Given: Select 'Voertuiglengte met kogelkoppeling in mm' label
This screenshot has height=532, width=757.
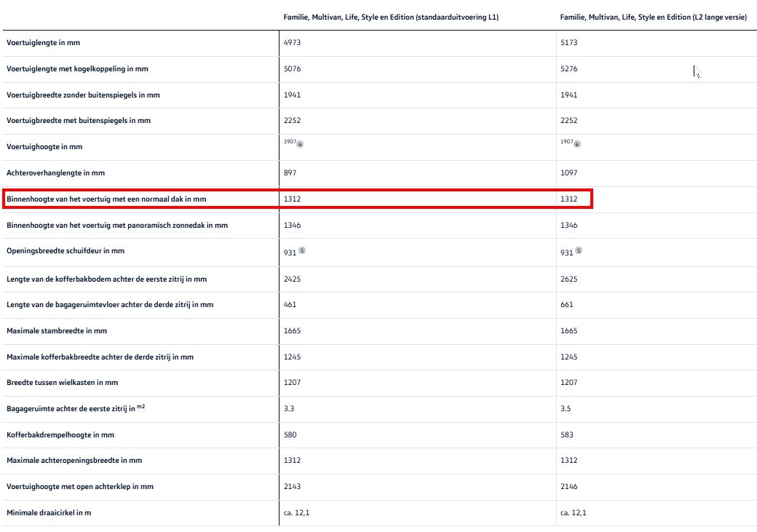Looking at the screenshot, I should (x=77, y=69).
